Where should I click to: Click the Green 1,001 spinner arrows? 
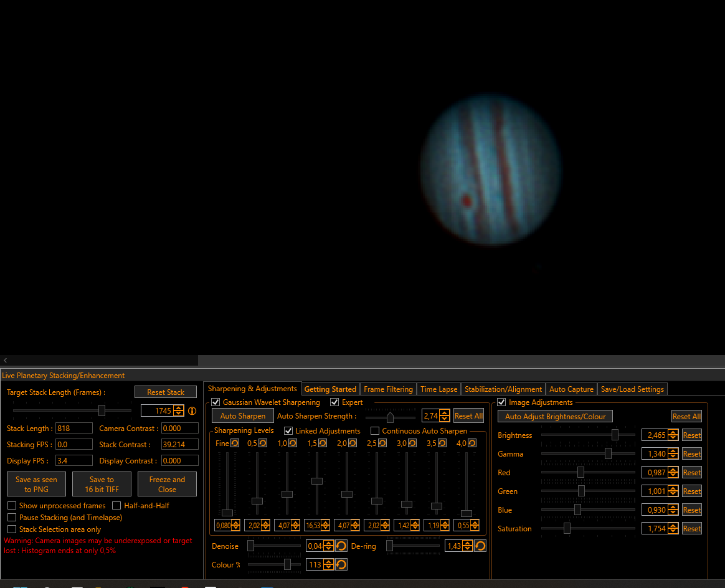coord(673,491)
